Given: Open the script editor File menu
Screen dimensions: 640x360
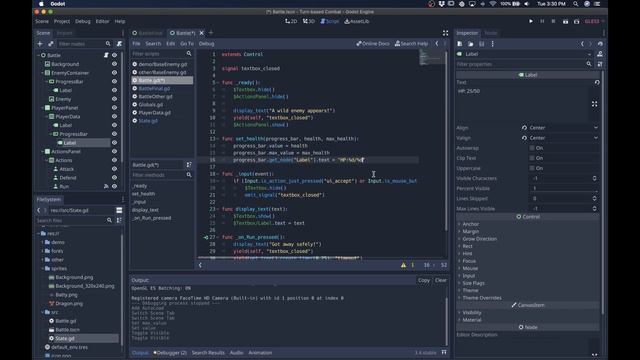Looking at the screenshot, I should click(x=136, y=44).
